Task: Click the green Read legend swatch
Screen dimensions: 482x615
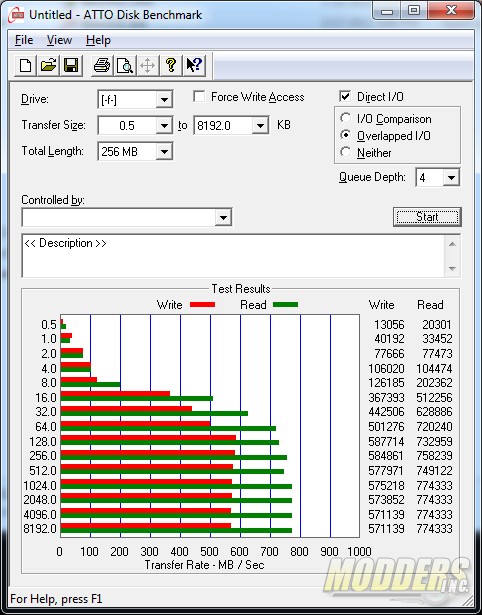Action: 286,305
